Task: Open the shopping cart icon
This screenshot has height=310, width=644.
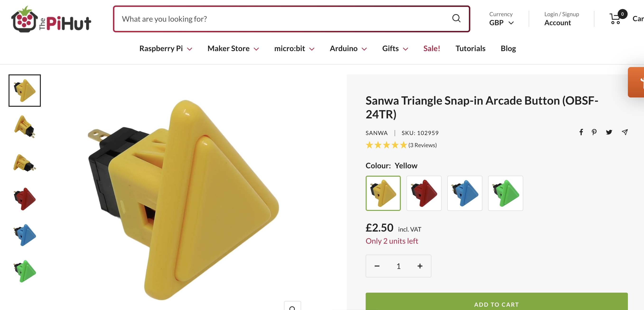Action: (x=616, y=19)
